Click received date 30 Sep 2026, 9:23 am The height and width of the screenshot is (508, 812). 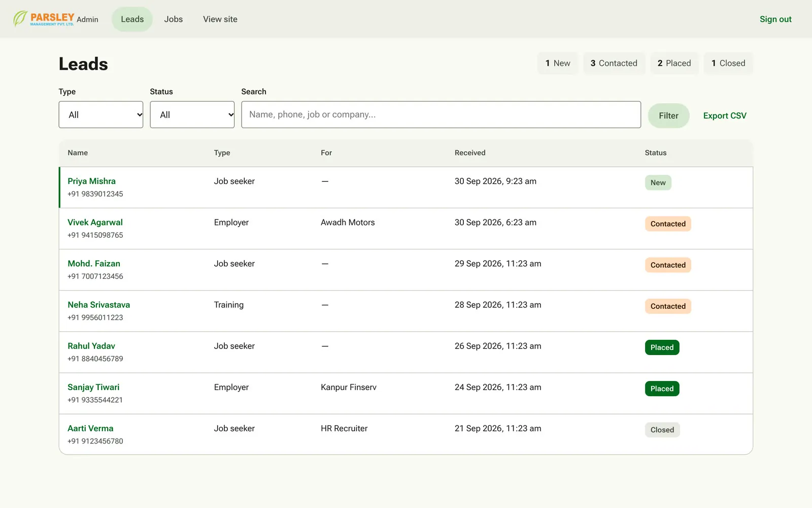point(495,181)
